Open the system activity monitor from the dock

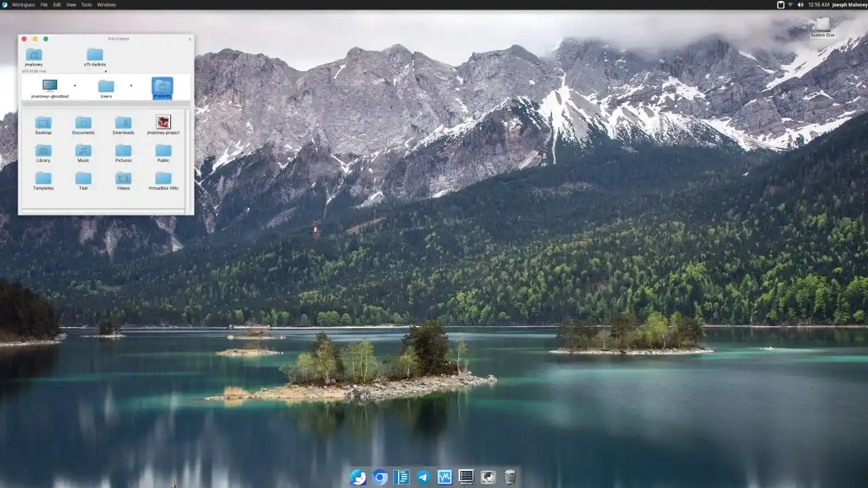(445, 477)
